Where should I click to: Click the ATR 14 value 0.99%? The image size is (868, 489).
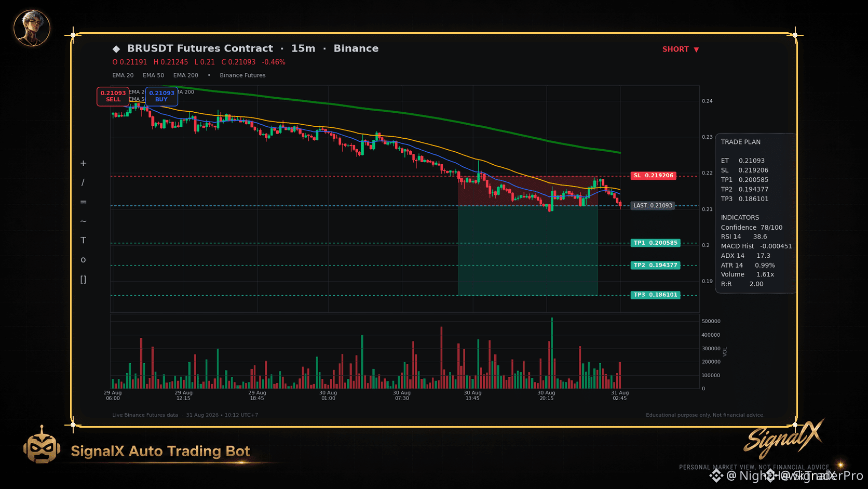click(765, 266)
